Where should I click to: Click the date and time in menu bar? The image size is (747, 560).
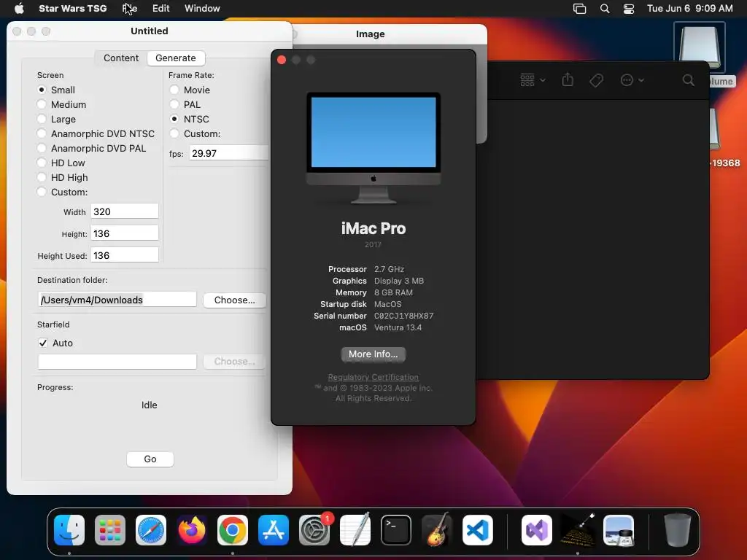[689, 8]
